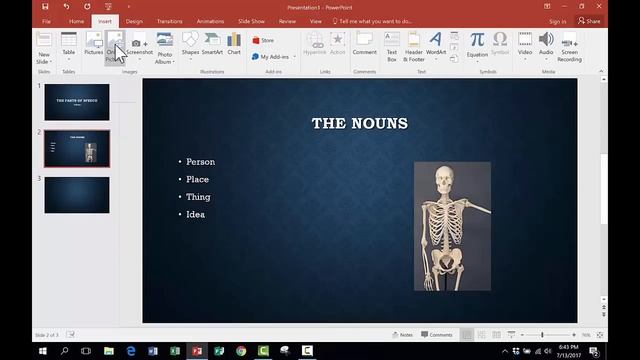640x360 pixels.
Task: Customize Quick Access Toolbar dropdown
Action: click(129, 7)
